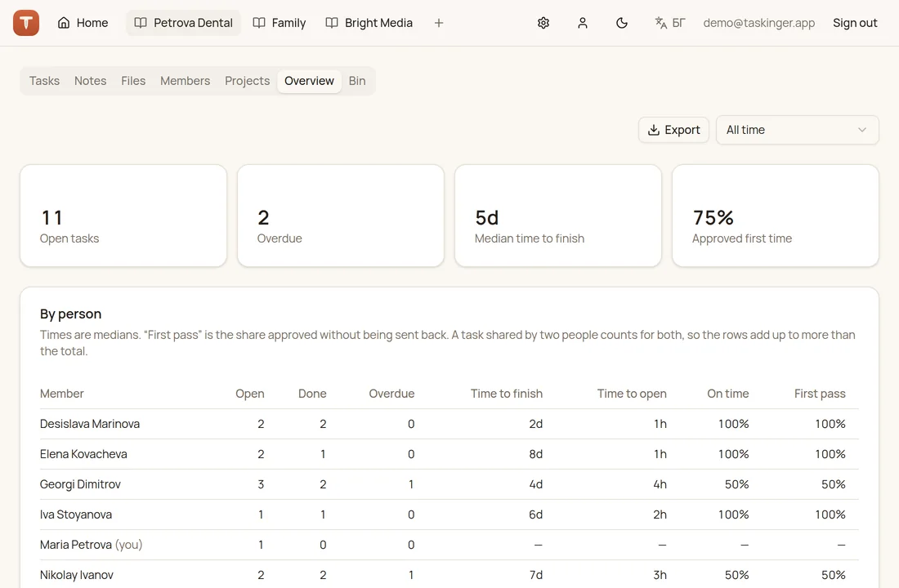Open the settings gear icon
Image resolution: width=899 pixels, height=588 pixels.
coord(543,23)
